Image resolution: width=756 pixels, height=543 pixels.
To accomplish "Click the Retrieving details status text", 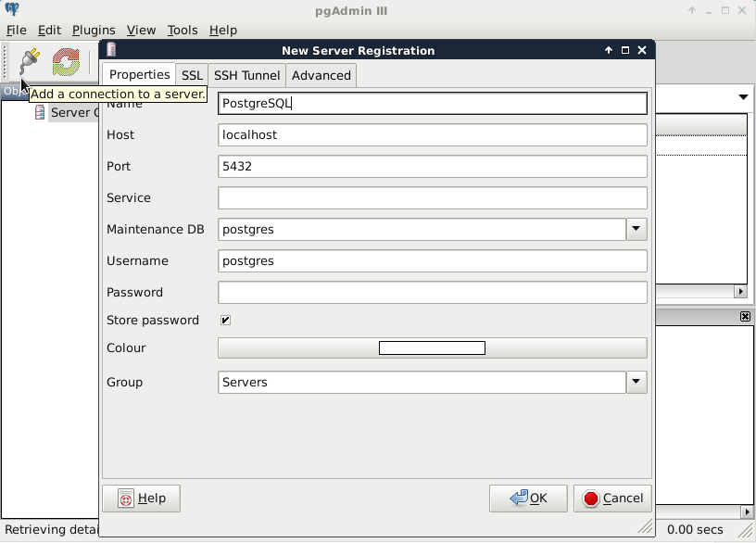I will pos(51,529).
